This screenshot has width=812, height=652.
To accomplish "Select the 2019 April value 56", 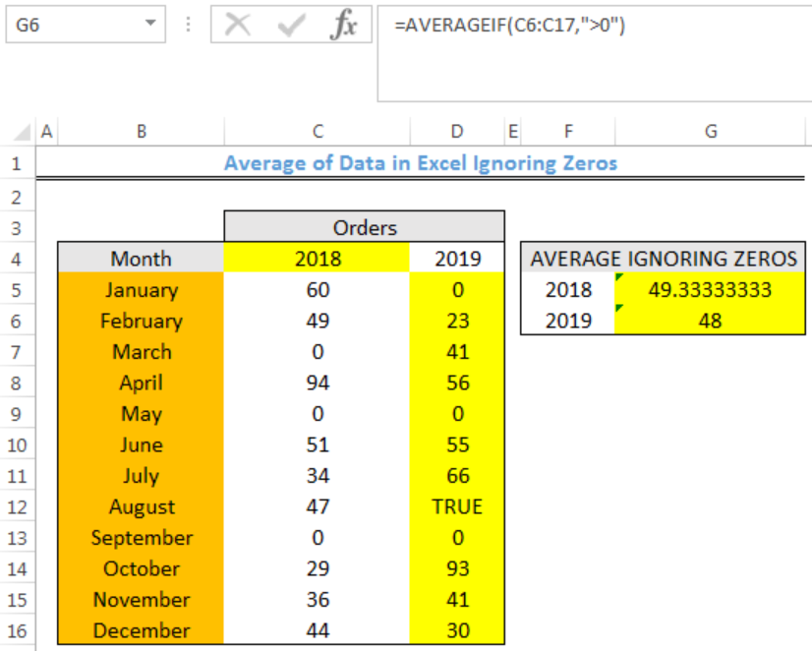I will point(457,383).
